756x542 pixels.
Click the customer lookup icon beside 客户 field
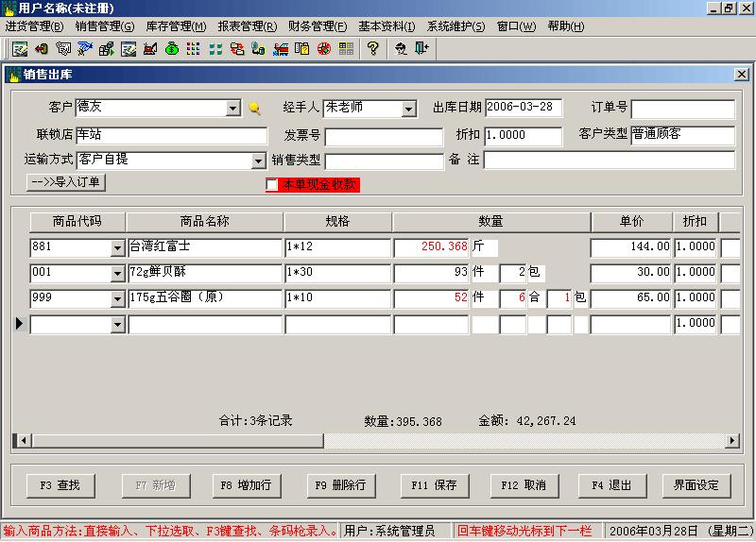coord(254,109)
